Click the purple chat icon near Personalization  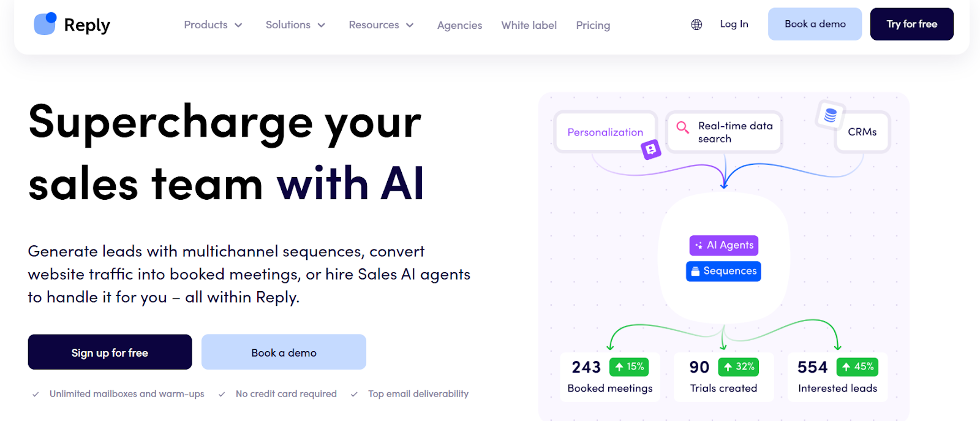tap(651, 150)
